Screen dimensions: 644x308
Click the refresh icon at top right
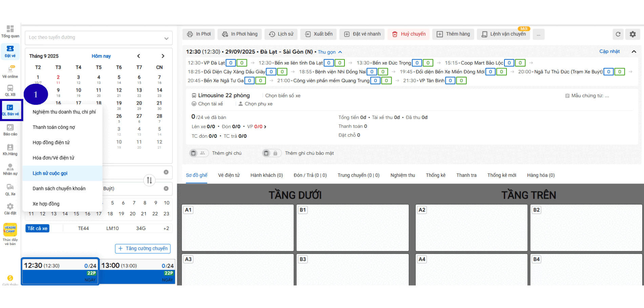point(618,34)
